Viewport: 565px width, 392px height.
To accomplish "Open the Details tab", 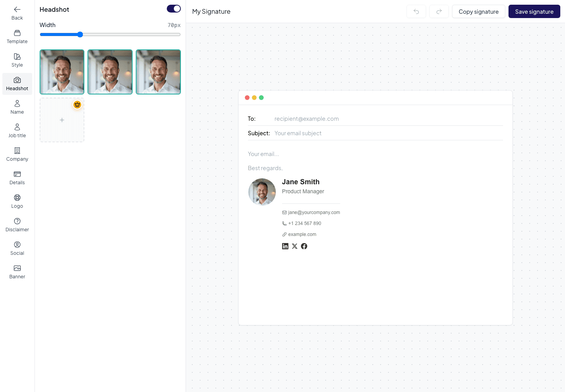I will click(17, 178).
